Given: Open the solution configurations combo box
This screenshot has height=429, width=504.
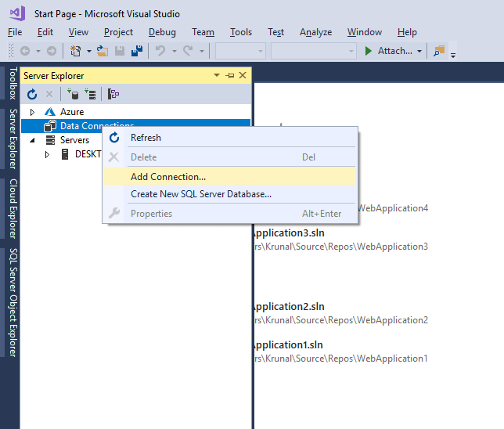Looking at the screenshot, I should click(240, 51).
